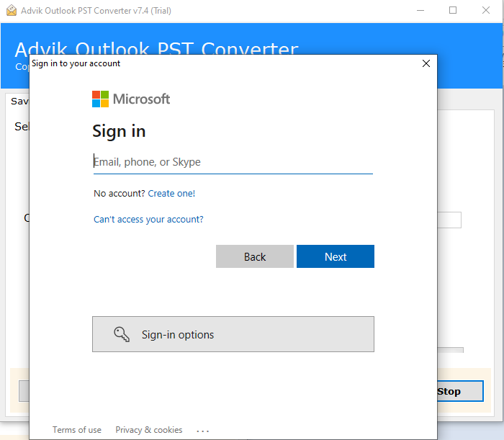Click the Advik Outlook PST Converter banner heading
This screenshot has height=440, width=504.
(x=156, y=48)
